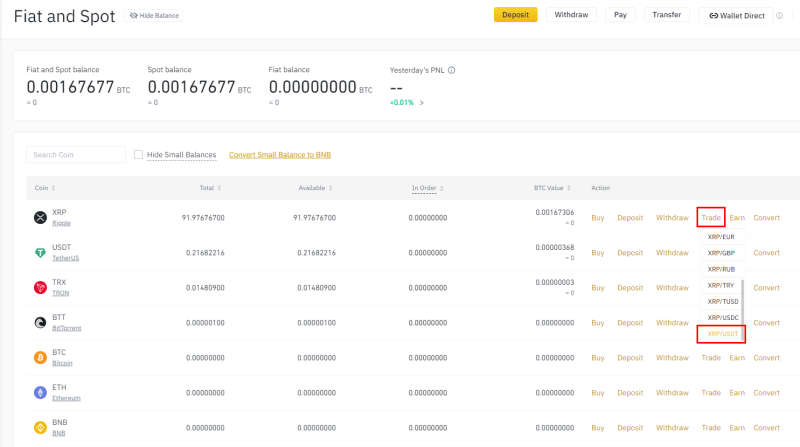Click Buy in the XRP row
800x447 pixels.
[x=597, y=218]
